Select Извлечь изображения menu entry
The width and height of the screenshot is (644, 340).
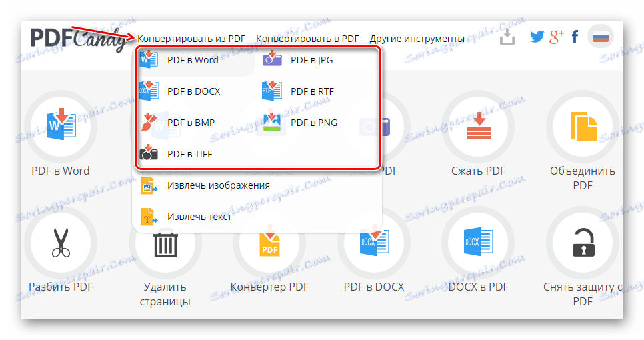click(x=219, y=185)
